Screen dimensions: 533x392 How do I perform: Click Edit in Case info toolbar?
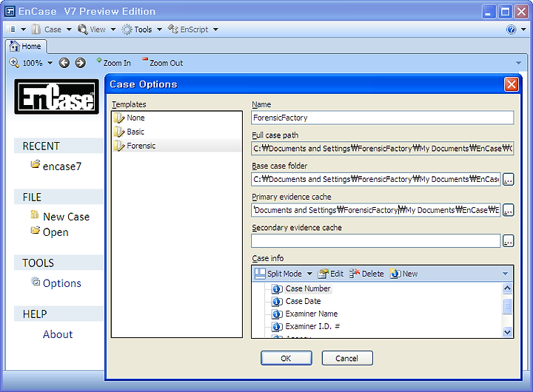[331, 274]
